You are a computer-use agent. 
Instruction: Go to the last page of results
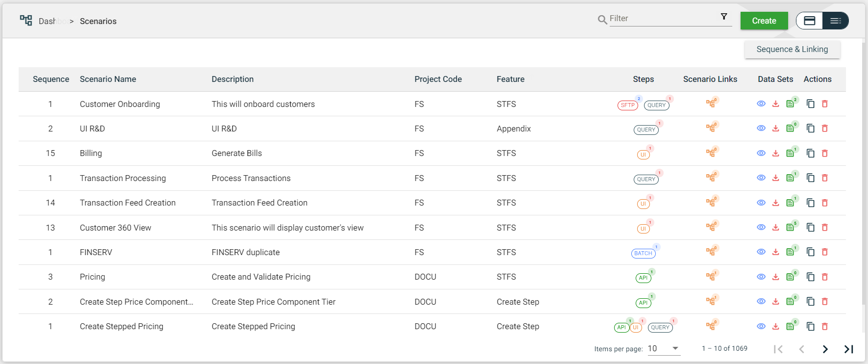848,349
